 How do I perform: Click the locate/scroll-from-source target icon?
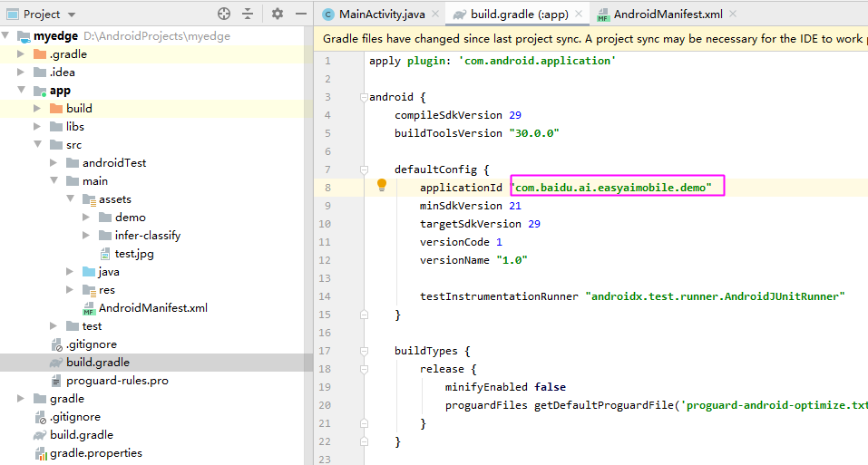[x=224, y=14]
